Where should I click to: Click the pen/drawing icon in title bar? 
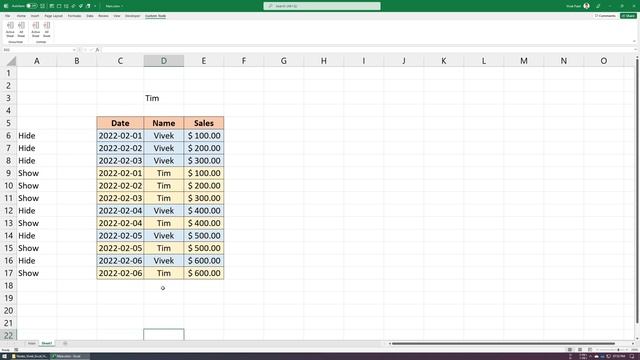598,6
